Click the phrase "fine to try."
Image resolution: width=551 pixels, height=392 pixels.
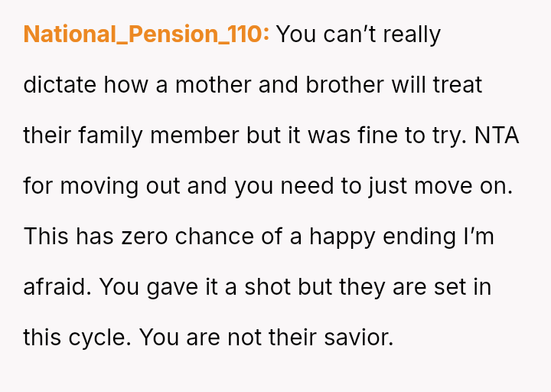[x=396, y=136]
